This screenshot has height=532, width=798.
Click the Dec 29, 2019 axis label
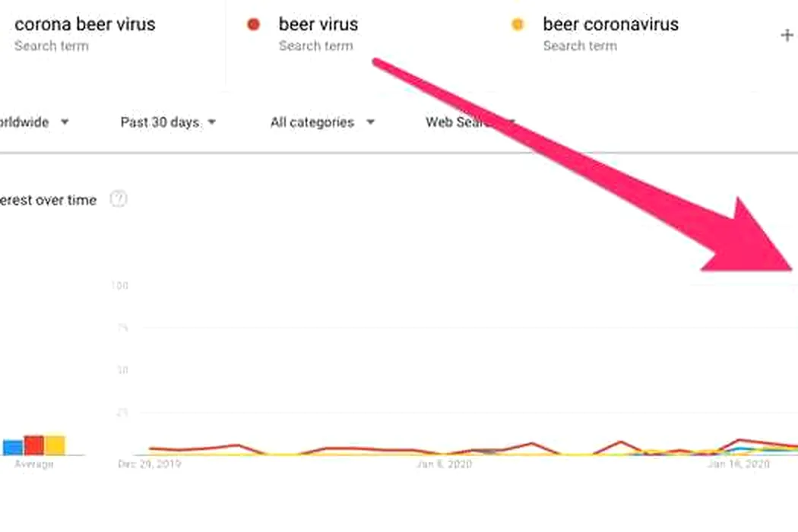(150, 464)
